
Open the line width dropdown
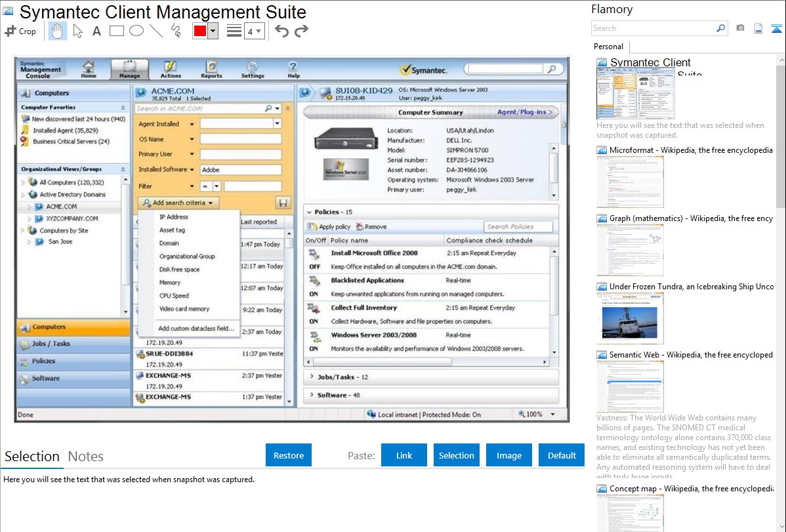(254, 31)
